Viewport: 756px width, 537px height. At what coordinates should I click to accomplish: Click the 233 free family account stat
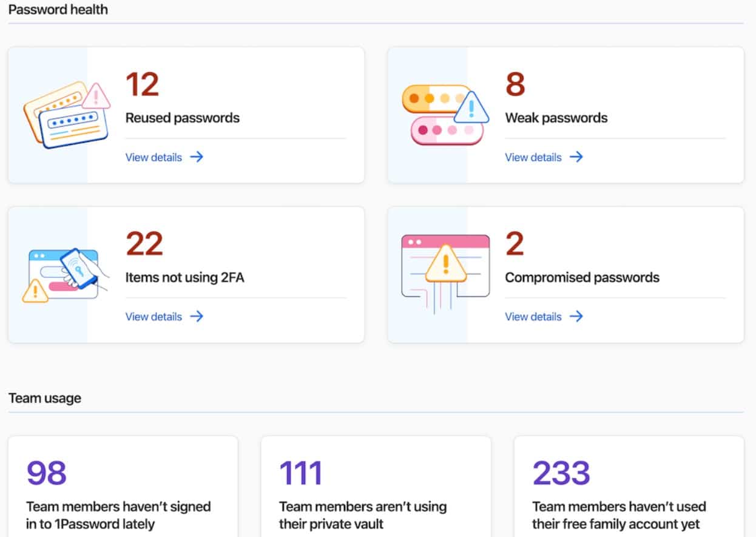[x=560, y=471]
